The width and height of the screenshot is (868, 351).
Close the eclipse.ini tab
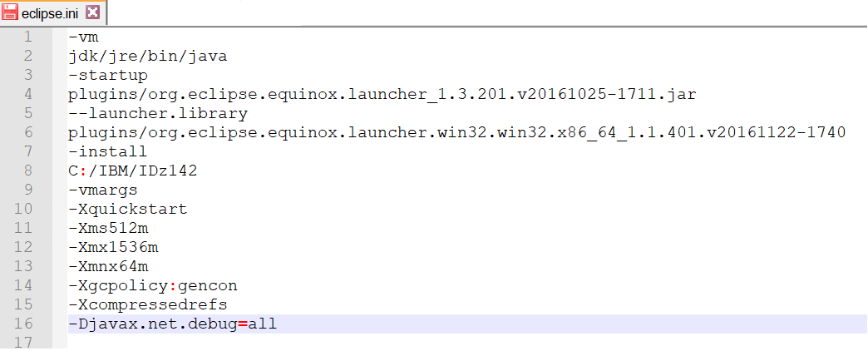click(x=92, y=12)
